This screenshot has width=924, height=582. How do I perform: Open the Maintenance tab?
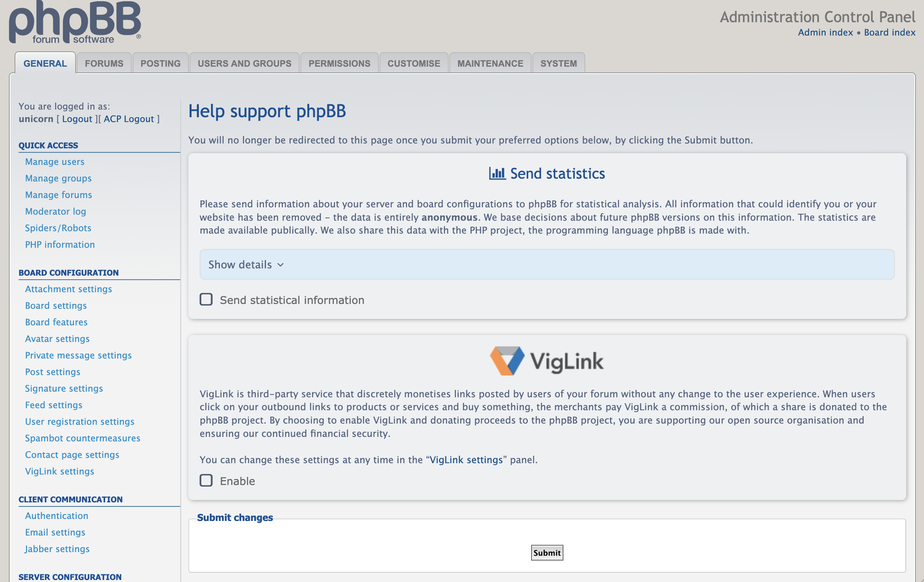[490, 63]
